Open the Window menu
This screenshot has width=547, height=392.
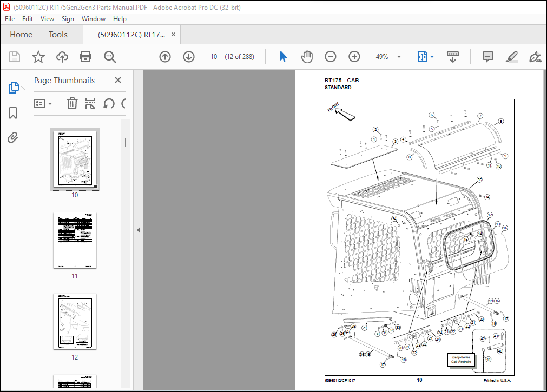click(94, 19)
